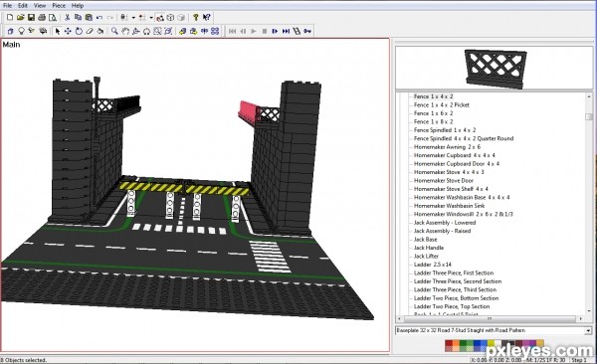Open the dropdown arrow beside the lock icon

(x=133, y=18)
